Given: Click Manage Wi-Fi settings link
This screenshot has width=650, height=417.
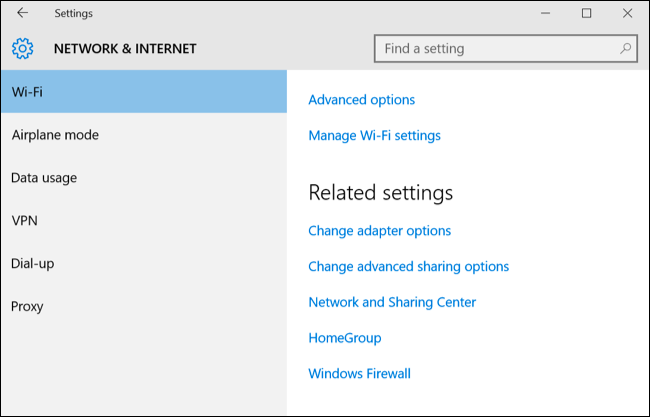Looking at the screenshot, I should point(374,136).
